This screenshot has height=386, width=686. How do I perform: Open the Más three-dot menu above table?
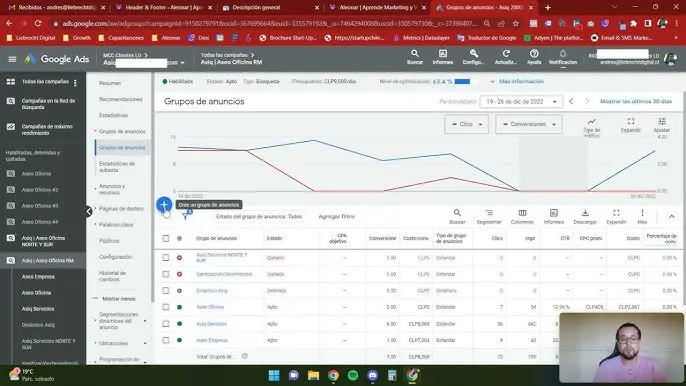[x=642, y=216]
